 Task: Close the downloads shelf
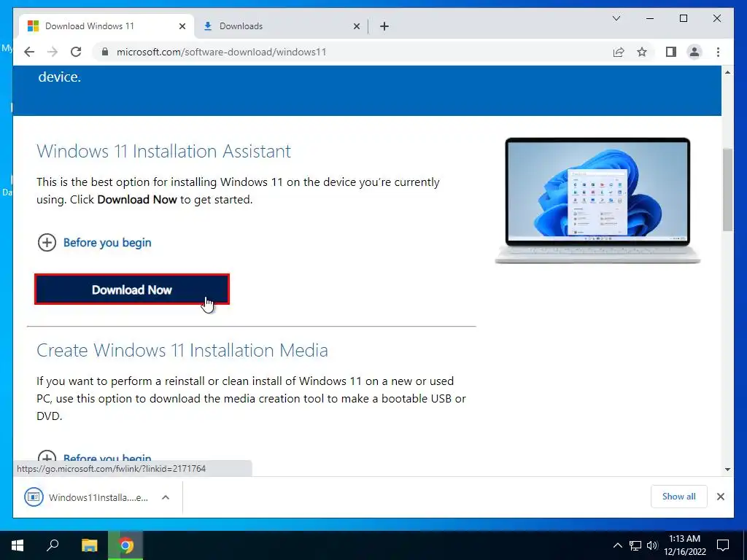[x=721, y=497]
